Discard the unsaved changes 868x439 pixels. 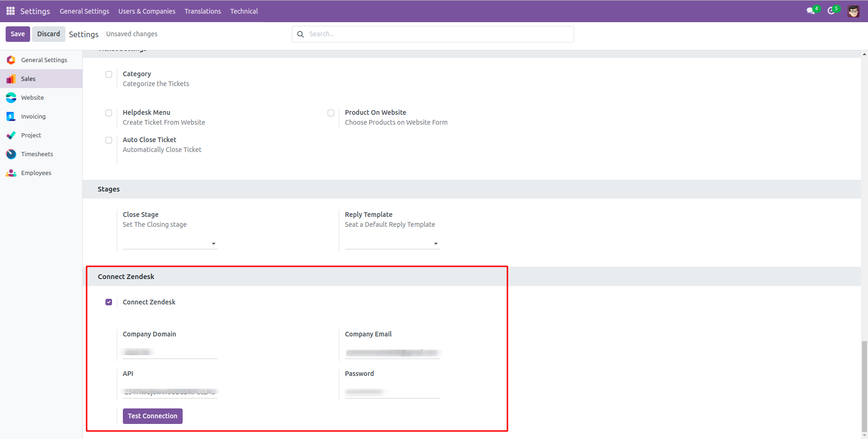click(48, 34)
